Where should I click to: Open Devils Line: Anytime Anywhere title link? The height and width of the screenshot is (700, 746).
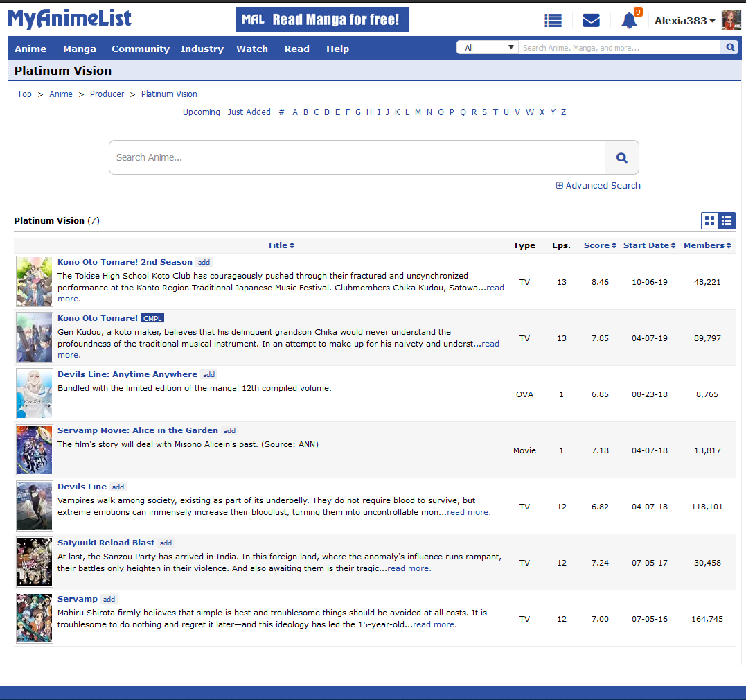pyautogui.click(x=127, y=374)
